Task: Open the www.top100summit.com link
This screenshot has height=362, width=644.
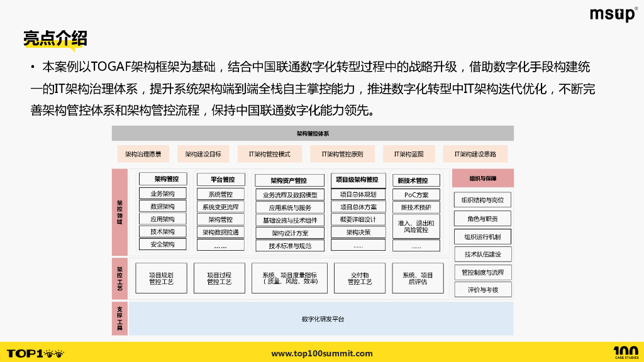Action: (322, 353)
